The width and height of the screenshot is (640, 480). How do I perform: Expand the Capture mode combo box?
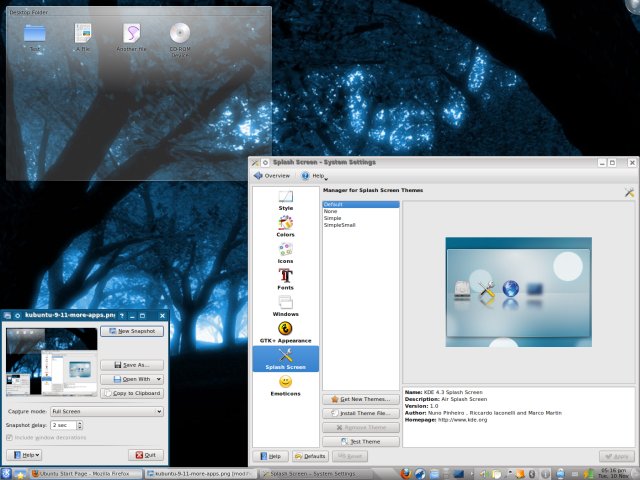tap(106, 410)
